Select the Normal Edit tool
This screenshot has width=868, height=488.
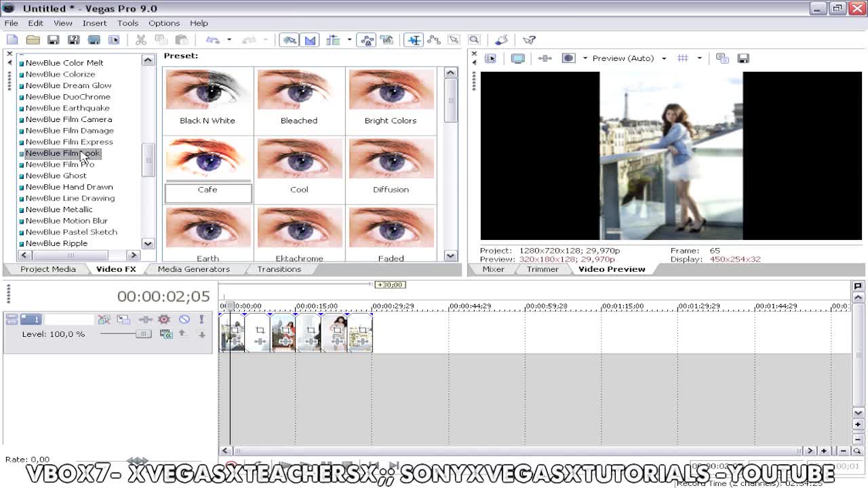(x=414, y=40)
